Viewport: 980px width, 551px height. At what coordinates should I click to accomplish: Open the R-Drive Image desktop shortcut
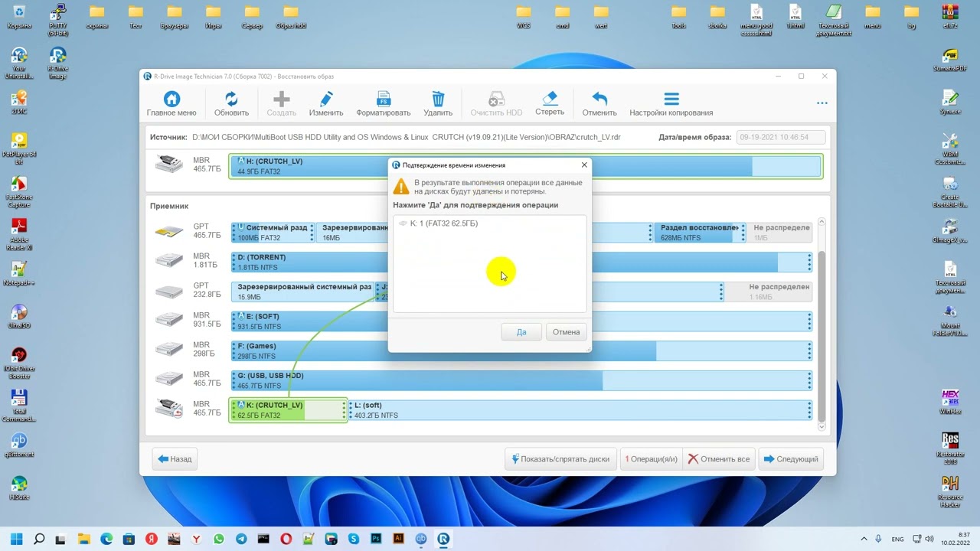[57, 64]
